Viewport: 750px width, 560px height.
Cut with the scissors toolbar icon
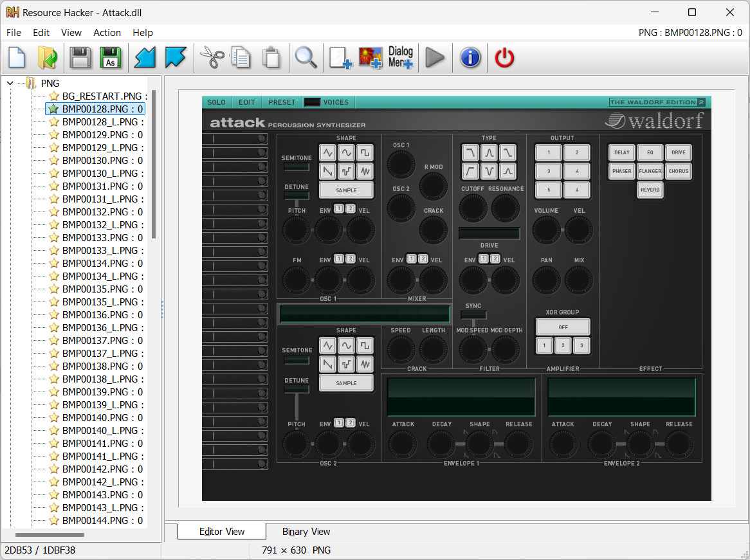pos(212,58)
